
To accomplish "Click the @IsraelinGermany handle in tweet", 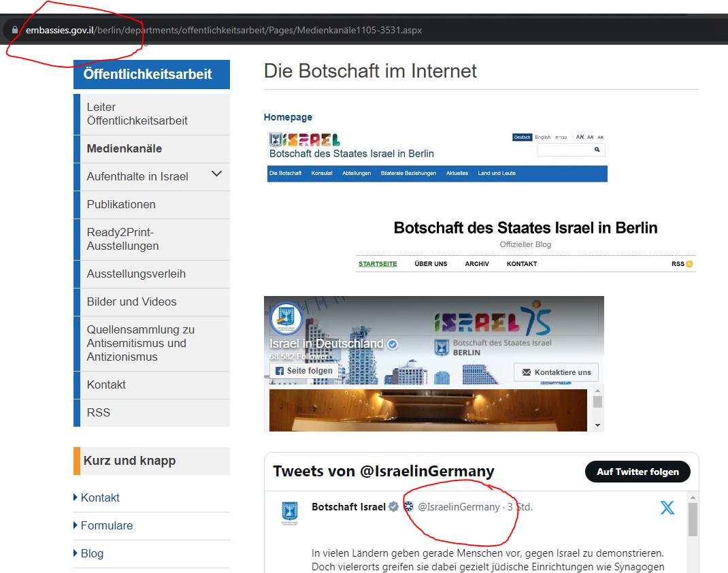I will point(459,507).
